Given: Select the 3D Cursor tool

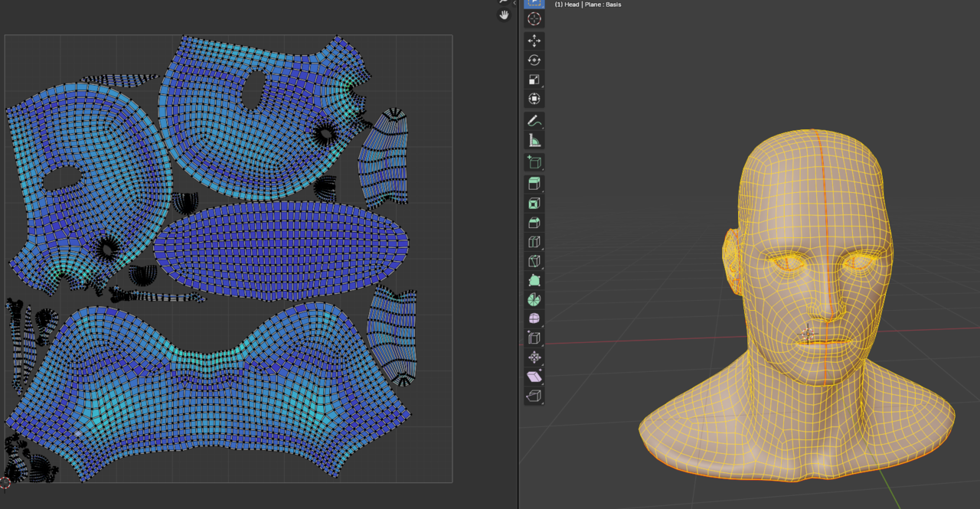Looking at the screenshot, I should (x=534, y=19).
